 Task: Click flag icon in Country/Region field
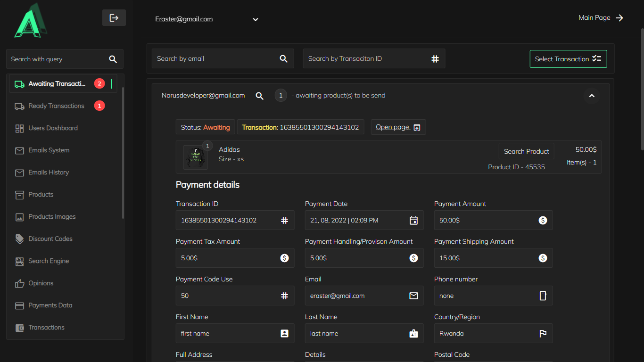pos(543,333)
